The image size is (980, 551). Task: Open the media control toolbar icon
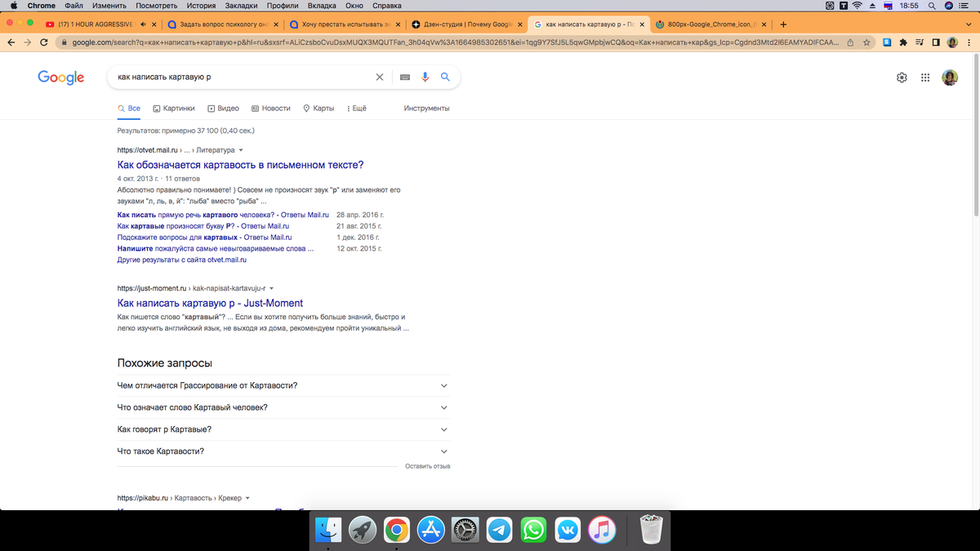[x=920, y=42]
